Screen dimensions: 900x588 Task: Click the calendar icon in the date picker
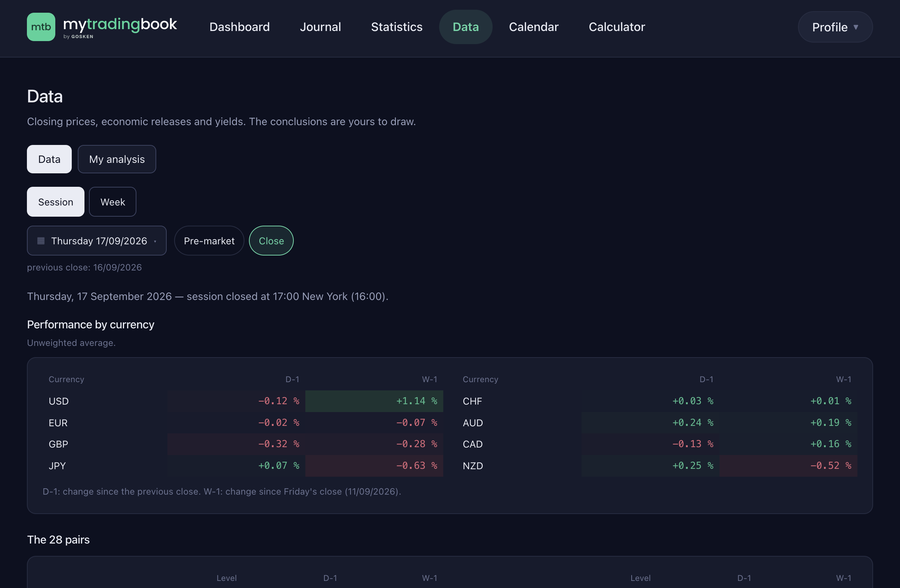click(41, 241)
